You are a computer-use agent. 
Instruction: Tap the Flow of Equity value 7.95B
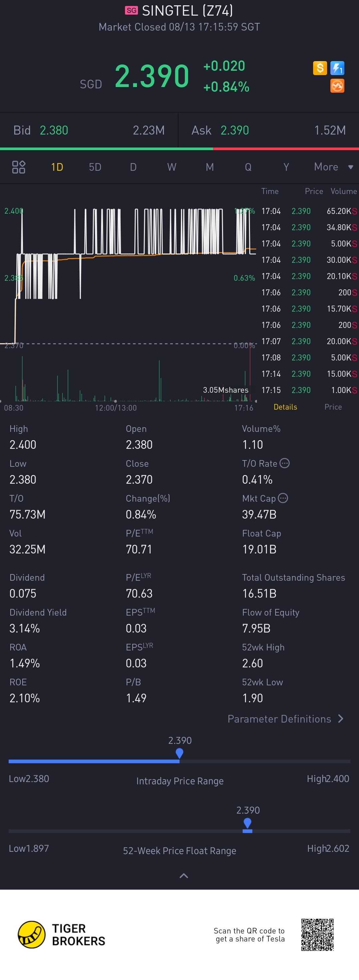[x=256, y=628]
